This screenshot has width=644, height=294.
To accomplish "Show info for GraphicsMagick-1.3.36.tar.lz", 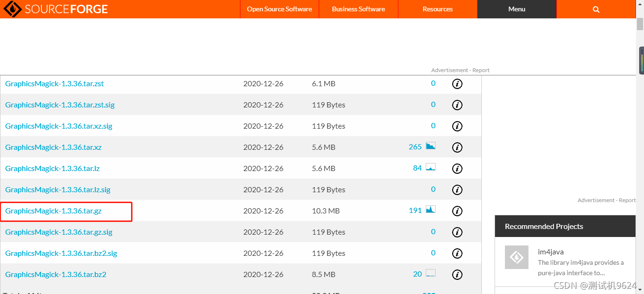I will [457, 169].
